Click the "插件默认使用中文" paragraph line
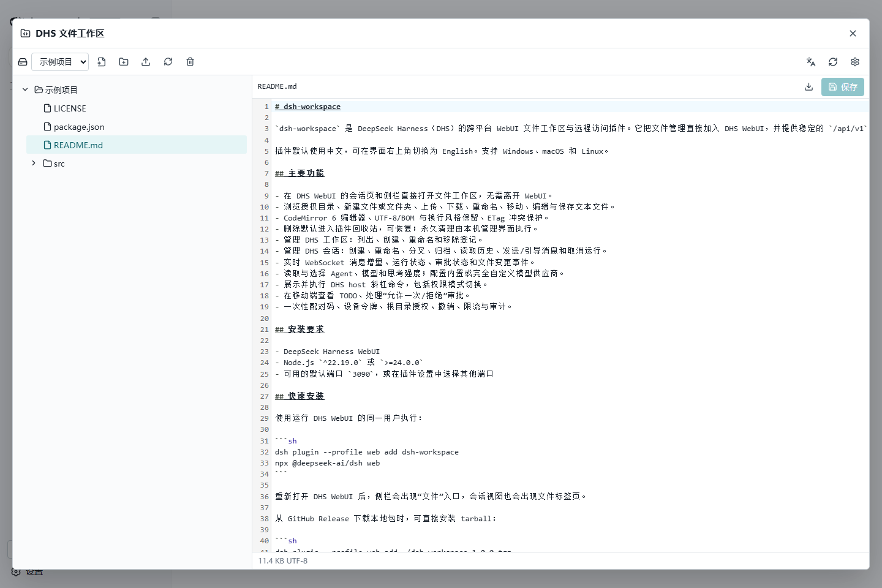This screenshot has width=882, height=588. 442,151
